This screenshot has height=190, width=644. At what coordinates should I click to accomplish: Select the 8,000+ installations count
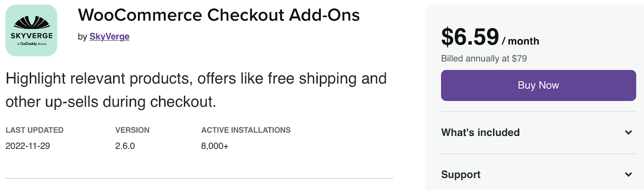pyautogui.click(x=215, y=146)
